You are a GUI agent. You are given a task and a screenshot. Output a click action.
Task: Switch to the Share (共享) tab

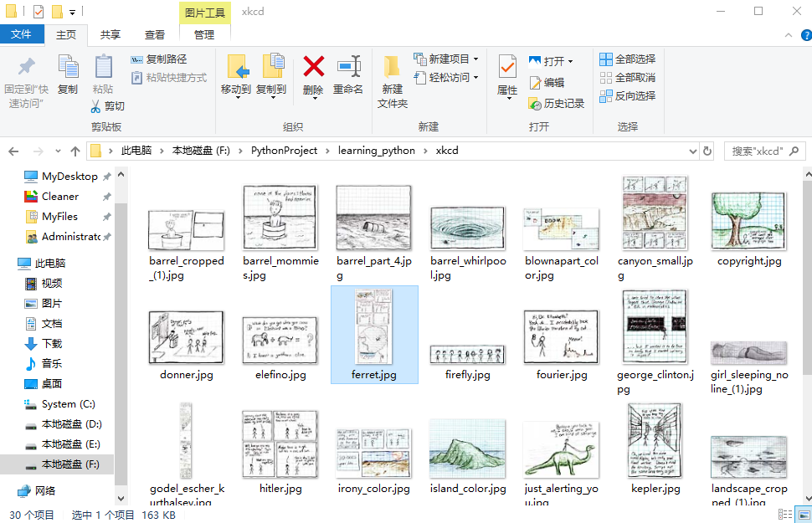[x=110, y=34]
